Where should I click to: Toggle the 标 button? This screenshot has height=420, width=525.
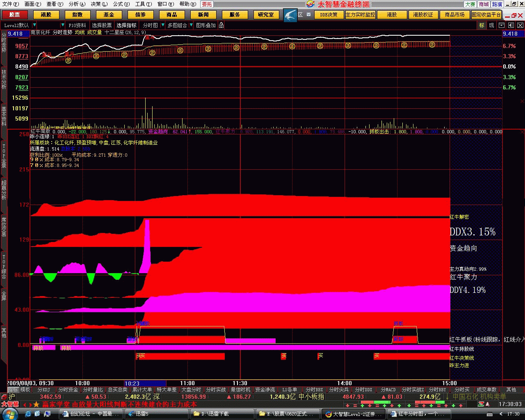[482, 25]
